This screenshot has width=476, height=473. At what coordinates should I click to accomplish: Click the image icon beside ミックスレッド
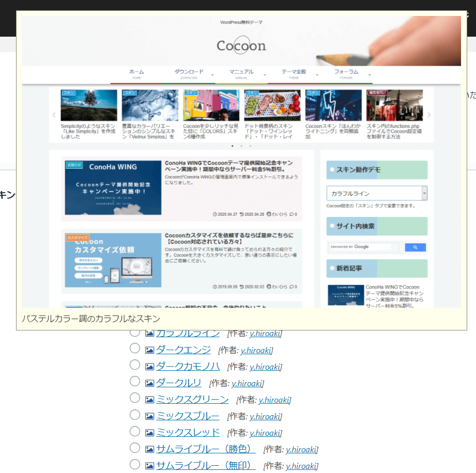(149, 433)
